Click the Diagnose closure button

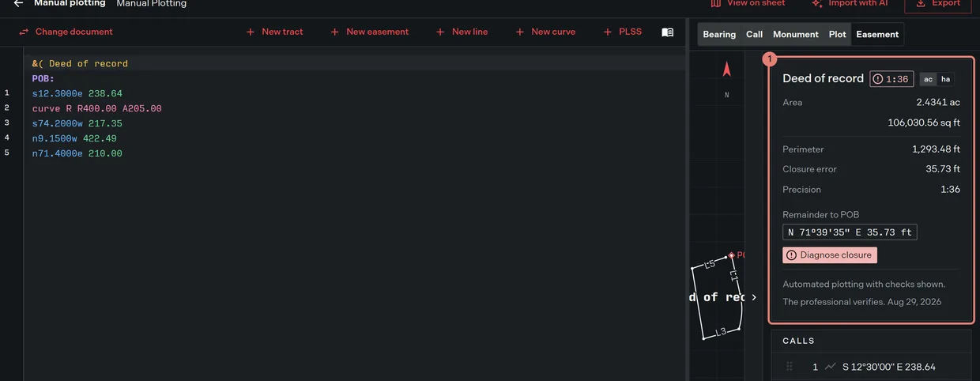click(x=830, y=255)
